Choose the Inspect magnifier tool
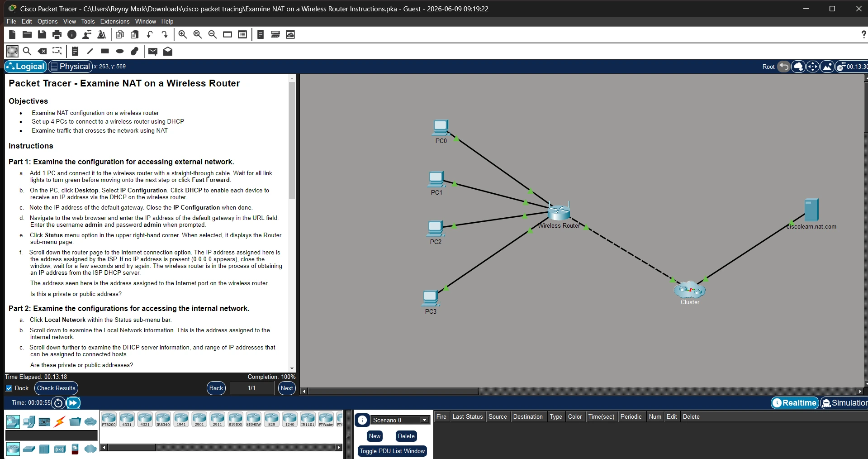The height and width of the screenshot is (459, 868). click(27, 51)
